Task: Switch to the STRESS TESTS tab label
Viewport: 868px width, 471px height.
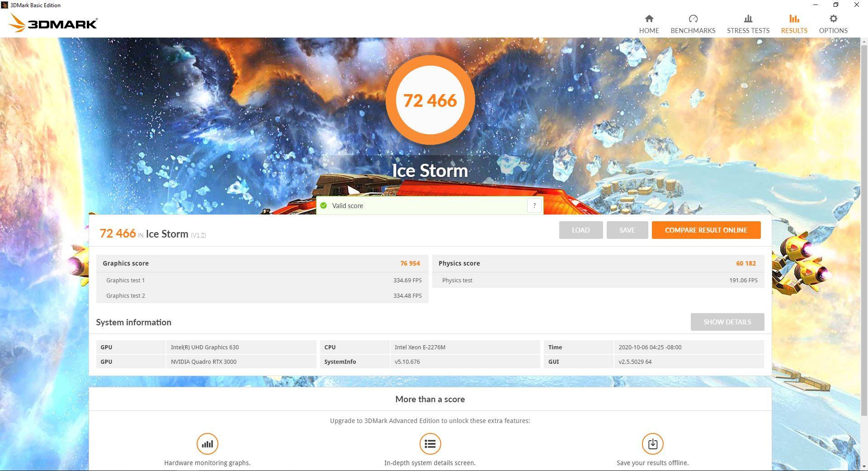Action: [x=748, y=31]
